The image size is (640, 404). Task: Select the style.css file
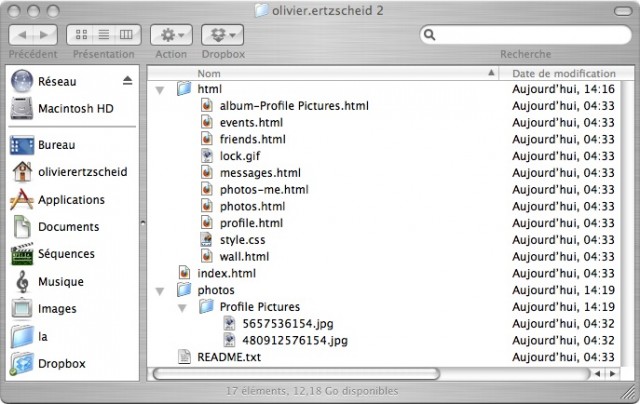(242, 240)
